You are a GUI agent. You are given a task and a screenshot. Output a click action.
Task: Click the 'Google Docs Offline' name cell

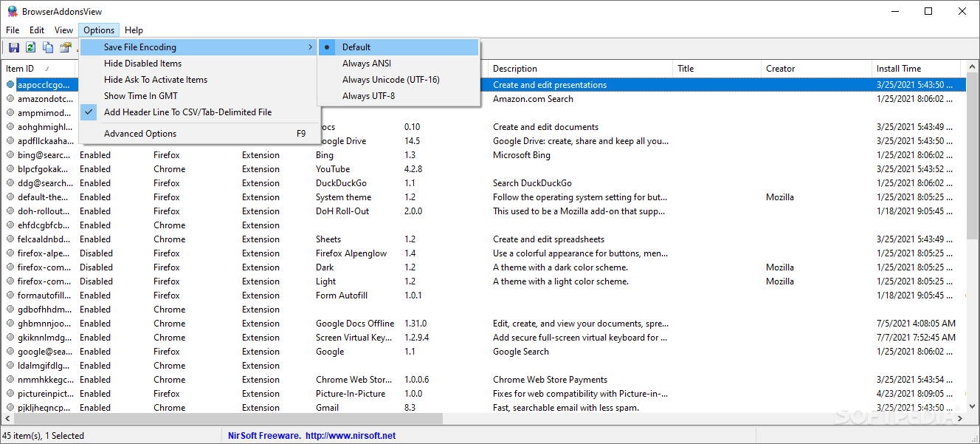(x=355, y=324)
